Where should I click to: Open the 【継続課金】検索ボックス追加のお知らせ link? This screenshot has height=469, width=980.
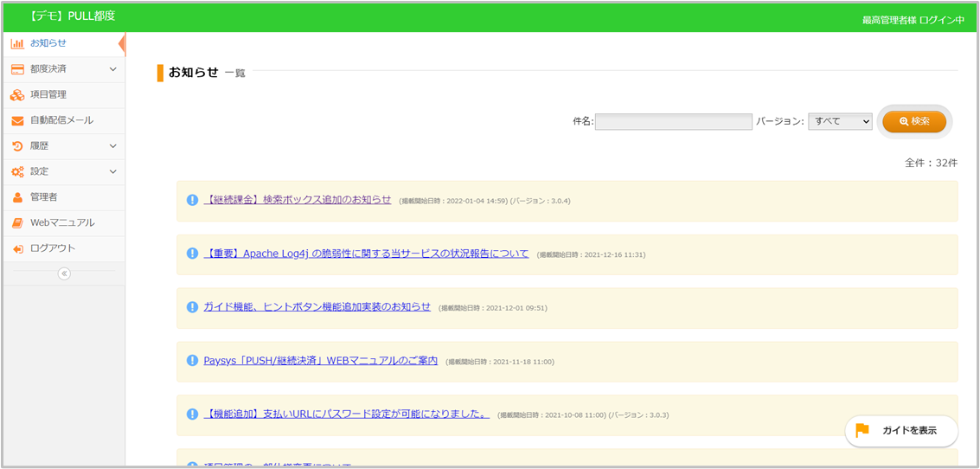click(x=298, y=200)
